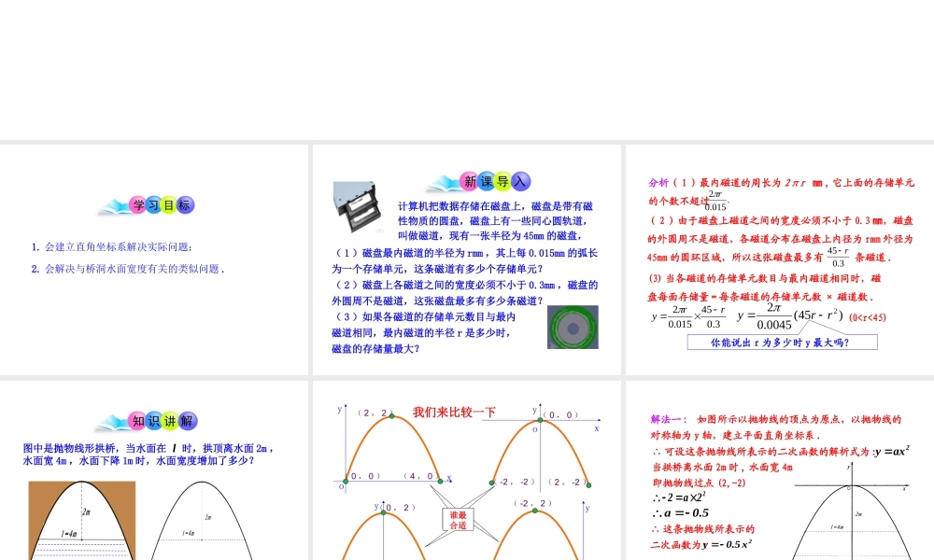
Task: Click the book icon beside 学习目标
Action: pos(114,206)
